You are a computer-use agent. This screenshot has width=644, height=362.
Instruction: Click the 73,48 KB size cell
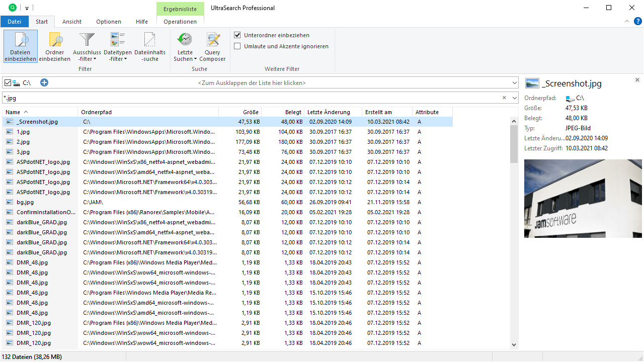coord(249,152)
